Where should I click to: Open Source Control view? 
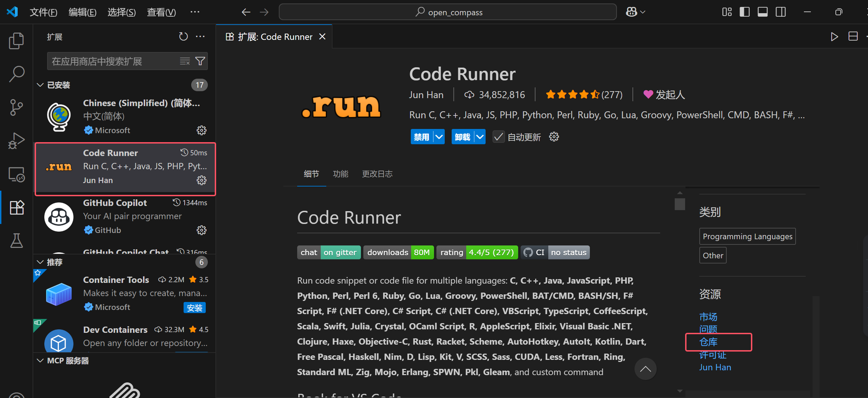click(x=16, y=107)
